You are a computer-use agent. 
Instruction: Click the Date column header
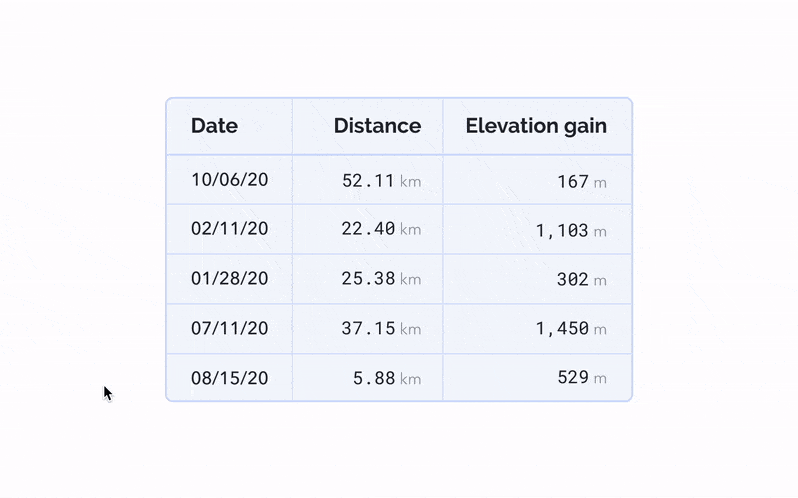(x=214, y=126)
